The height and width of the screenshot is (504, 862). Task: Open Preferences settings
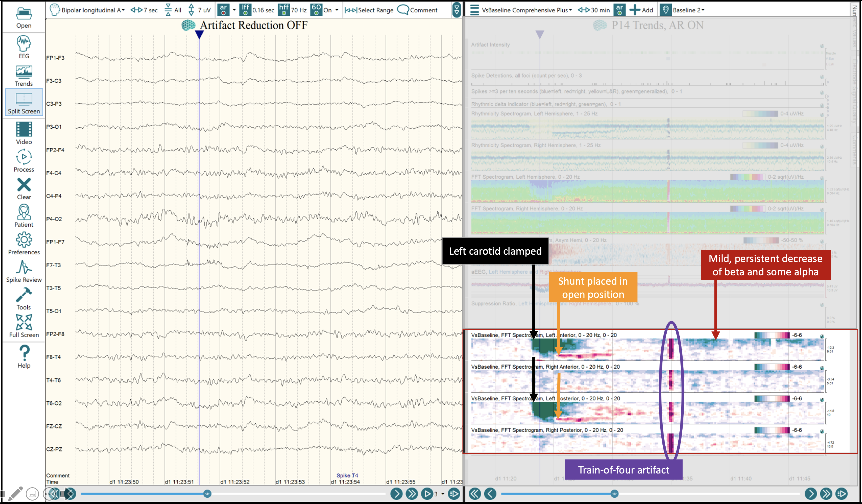click(x=24, y=244)
